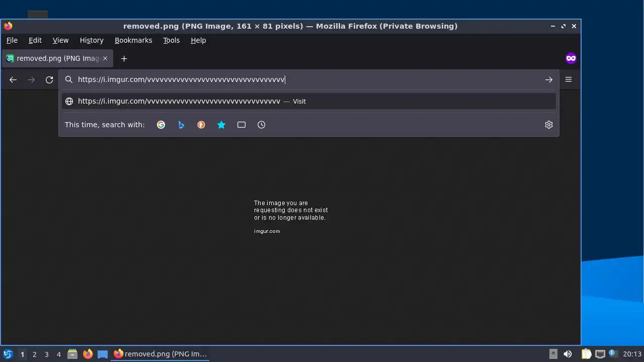Click the show desktop icon in taskbar
The width and height of the screenshot is (644, 362).
(103, 354)
